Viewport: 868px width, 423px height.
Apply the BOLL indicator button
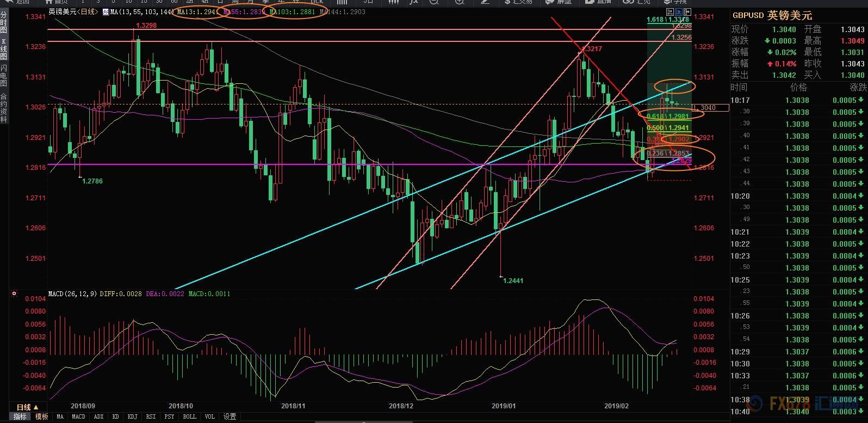click(189, 416)
